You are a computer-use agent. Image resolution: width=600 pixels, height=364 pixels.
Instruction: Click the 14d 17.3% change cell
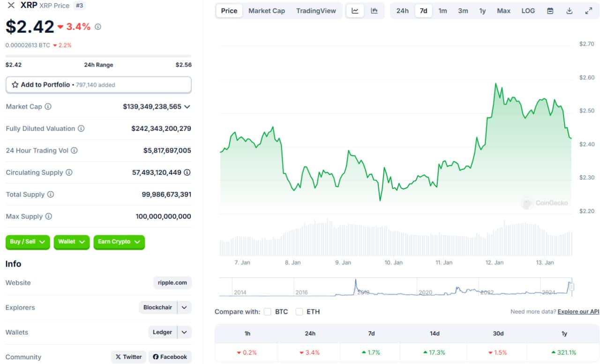435,352
